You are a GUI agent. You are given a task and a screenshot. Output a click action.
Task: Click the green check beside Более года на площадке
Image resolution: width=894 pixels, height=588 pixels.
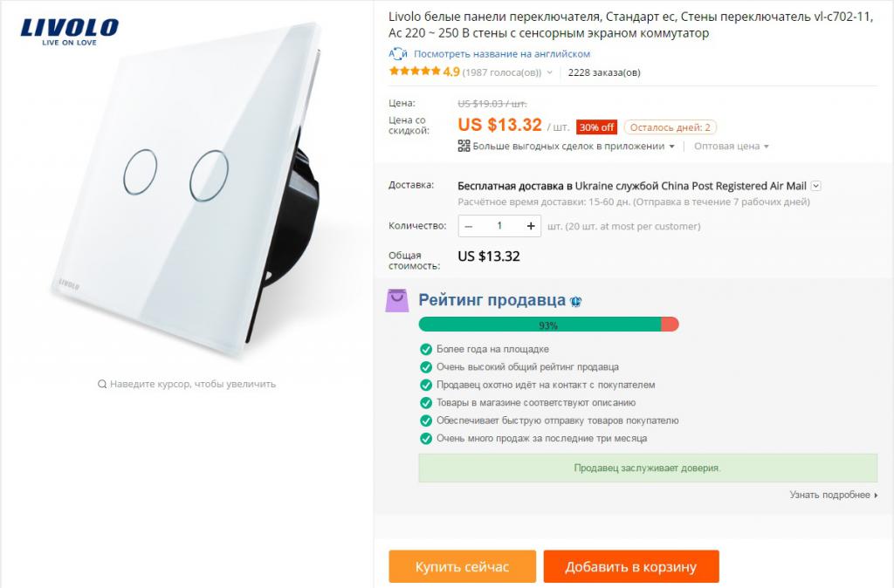(426, 349)
